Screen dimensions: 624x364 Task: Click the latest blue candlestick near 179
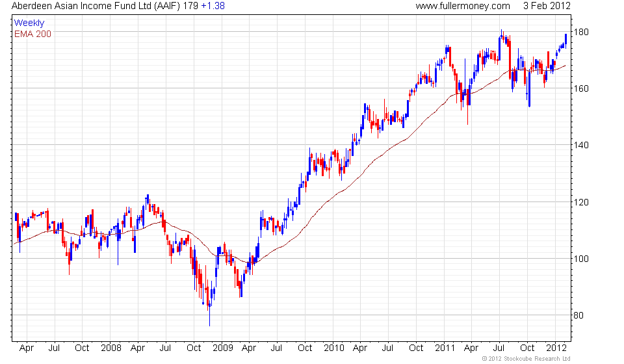(x=566, y=40)
